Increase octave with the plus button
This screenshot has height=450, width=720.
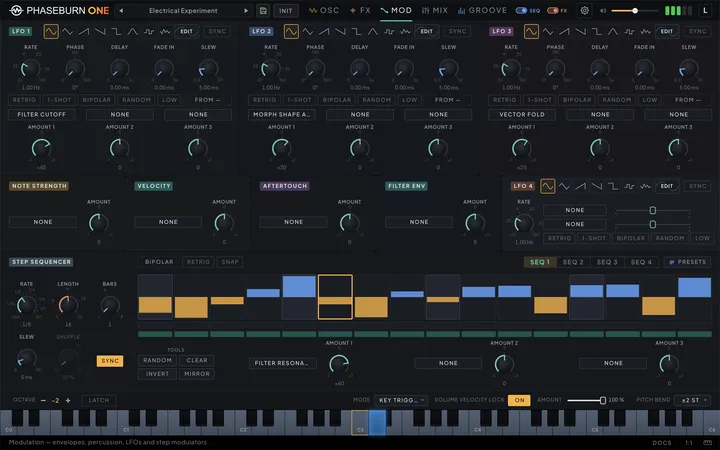(x=68, y=400)
